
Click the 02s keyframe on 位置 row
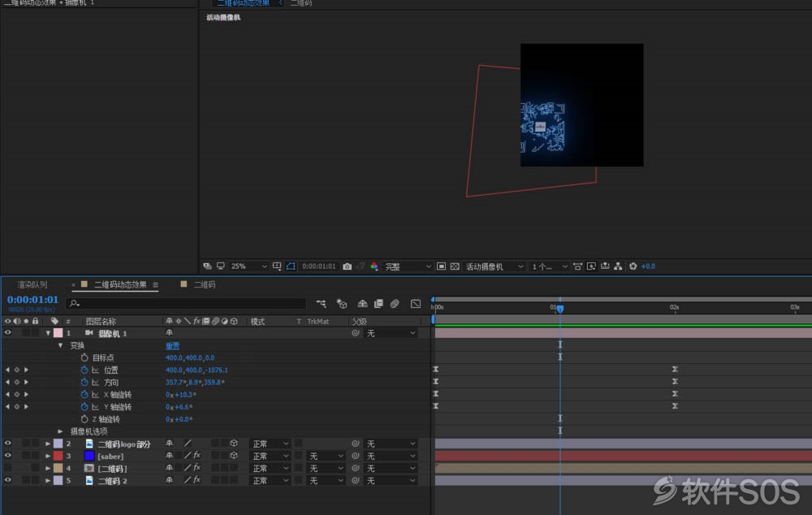point(675,370)
